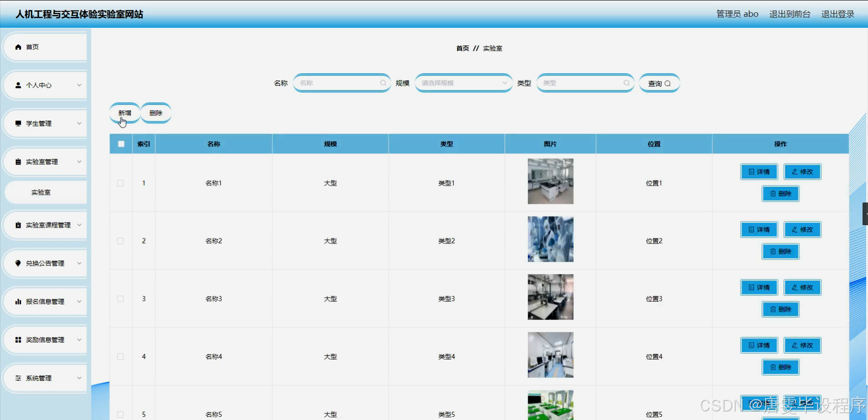Open the 报名信息管理 menu
The width and height of the screenshot is (868, 420).
(45, 301)
